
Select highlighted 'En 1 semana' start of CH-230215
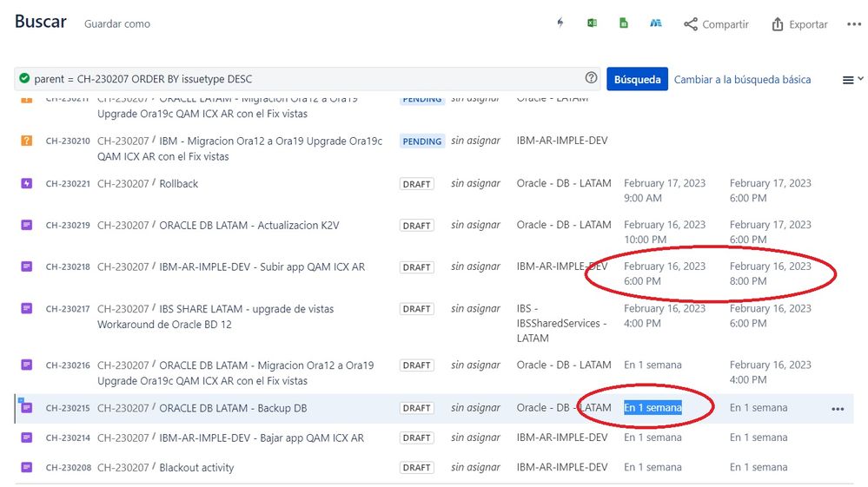[653, 407]
